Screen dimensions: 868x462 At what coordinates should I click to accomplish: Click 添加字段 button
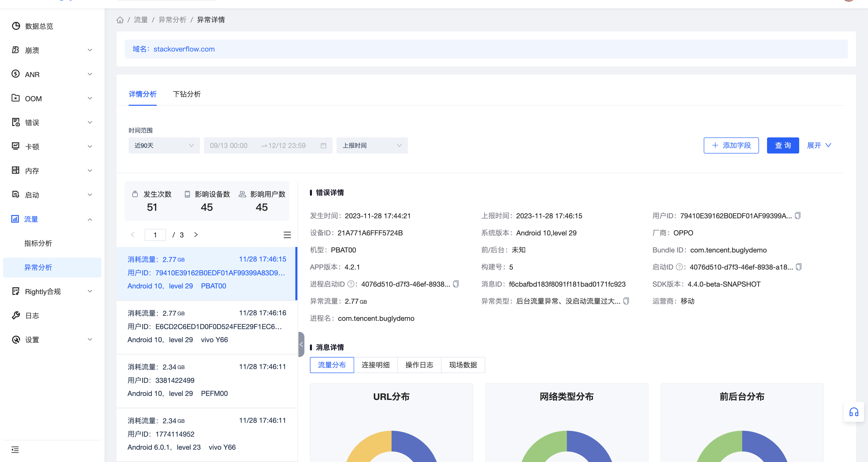[x=731, y=145]
